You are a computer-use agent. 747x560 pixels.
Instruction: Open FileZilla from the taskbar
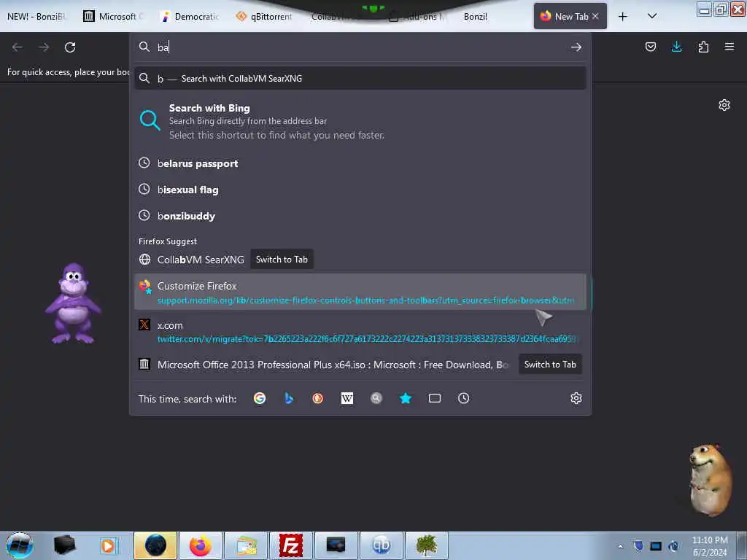(290, 545)
